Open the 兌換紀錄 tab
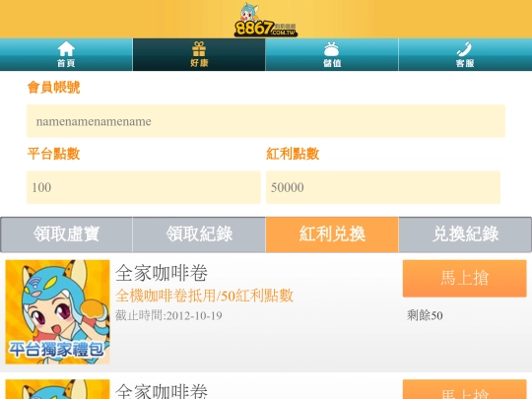The image size is (532, 399). pos(465,234)
